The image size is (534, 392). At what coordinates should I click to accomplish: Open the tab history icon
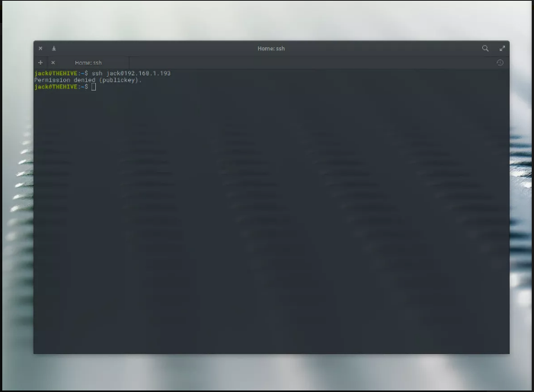click(500, 62)
